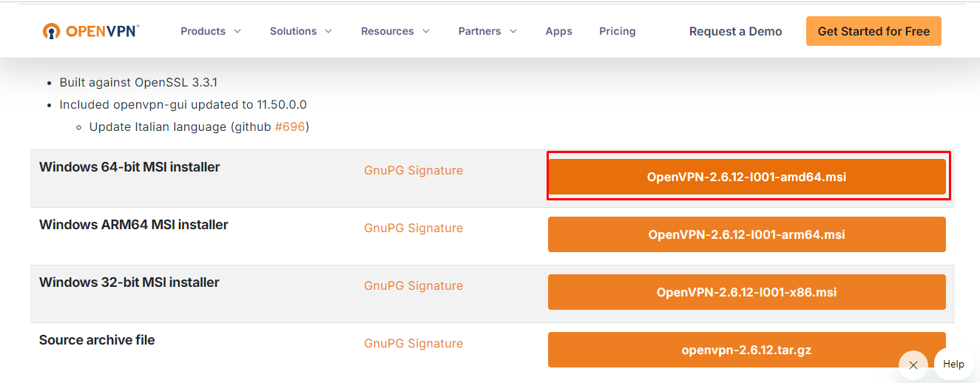
Task: Open GitHub issue #696 link
Action: [290, 127]
